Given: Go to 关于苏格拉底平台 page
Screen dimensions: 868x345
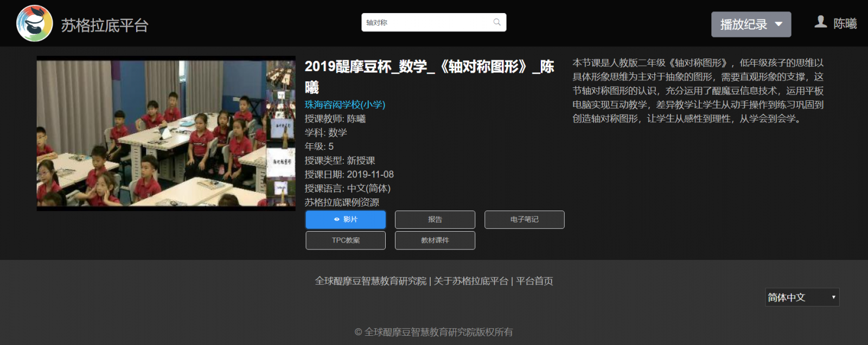Looking at the screenshot, I should coord(471,281).
